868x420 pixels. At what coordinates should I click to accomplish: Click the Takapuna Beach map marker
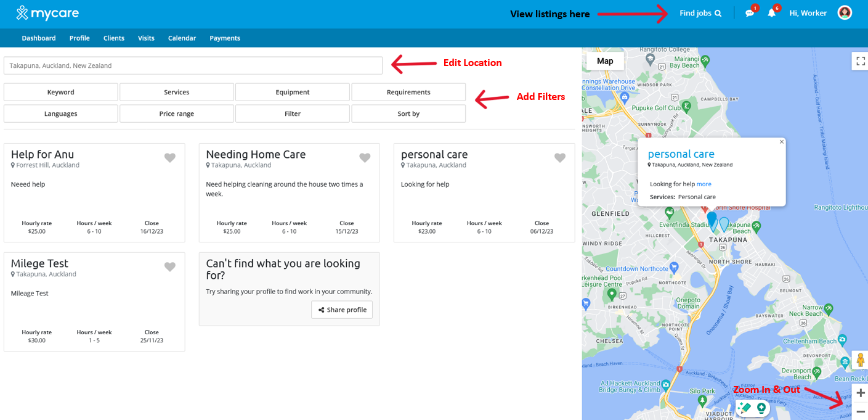coord(756,226)
